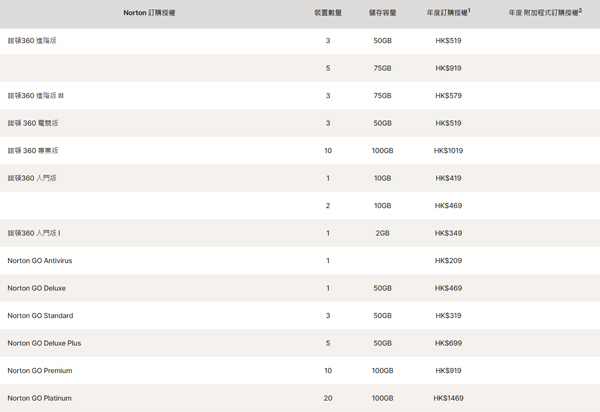Image resolution: width=600 pixels, height=412 pixels.
Task: Click the 'Norton GO Platinum' plan name
Action: click(39, 398)
